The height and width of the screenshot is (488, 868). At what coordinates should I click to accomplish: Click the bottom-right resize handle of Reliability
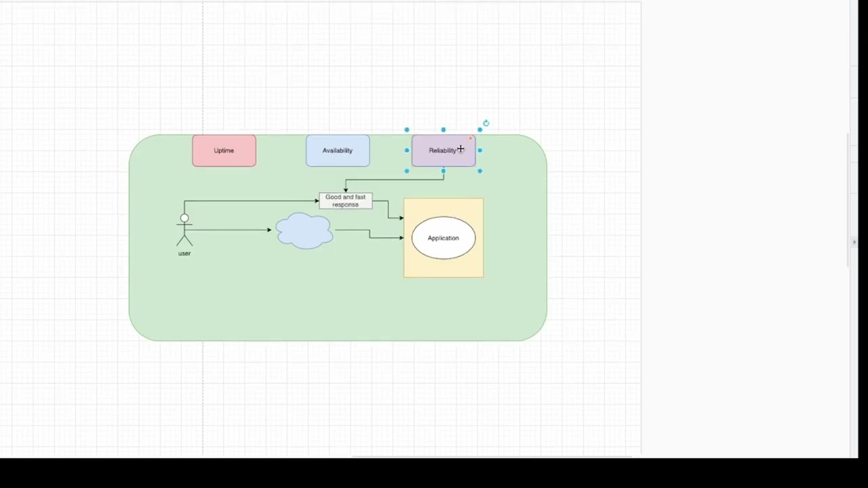[480, 171]
